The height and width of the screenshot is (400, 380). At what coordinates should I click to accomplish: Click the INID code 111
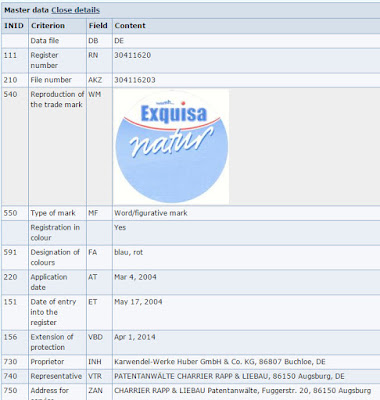(10, 55)
